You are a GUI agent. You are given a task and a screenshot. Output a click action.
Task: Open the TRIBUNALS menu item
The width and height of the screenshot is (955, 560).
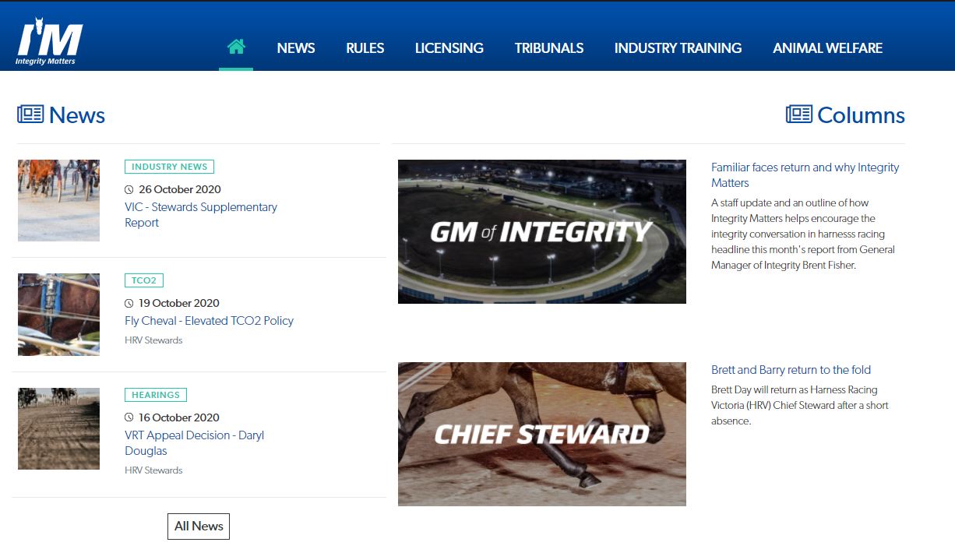point(549,48)
